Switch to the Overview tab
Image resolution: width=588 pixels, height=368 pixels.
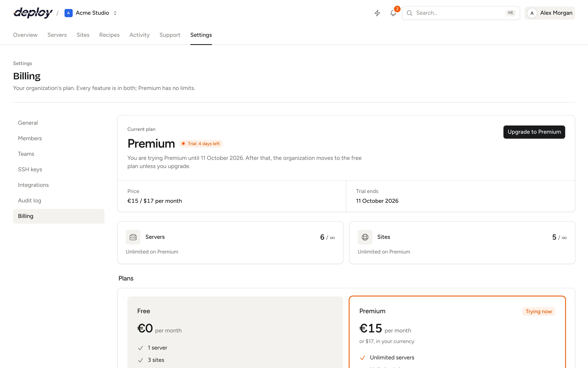[25, 35]
